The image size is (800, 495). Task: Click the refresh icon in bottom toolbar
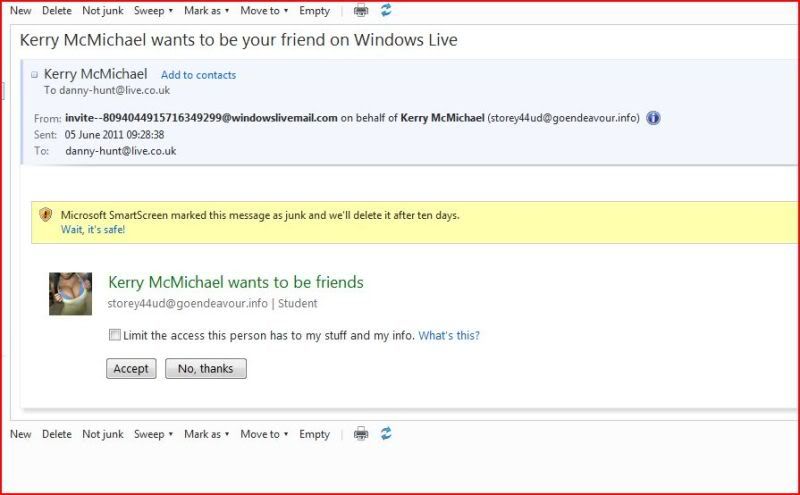(386, 433)
